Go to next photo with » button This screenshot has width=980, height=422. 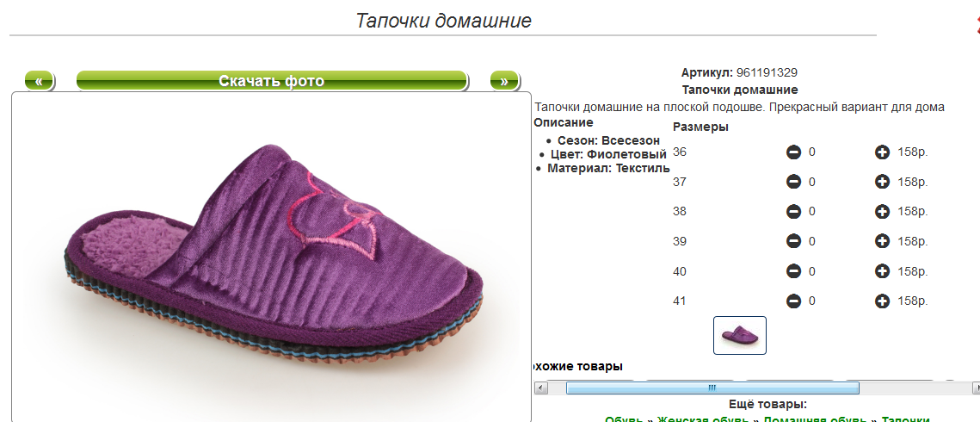point(504,81)
